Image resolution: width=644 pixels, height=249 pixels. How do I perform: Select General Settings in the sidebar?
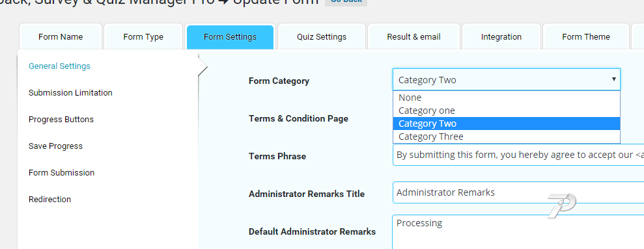[x=59, y=66]
